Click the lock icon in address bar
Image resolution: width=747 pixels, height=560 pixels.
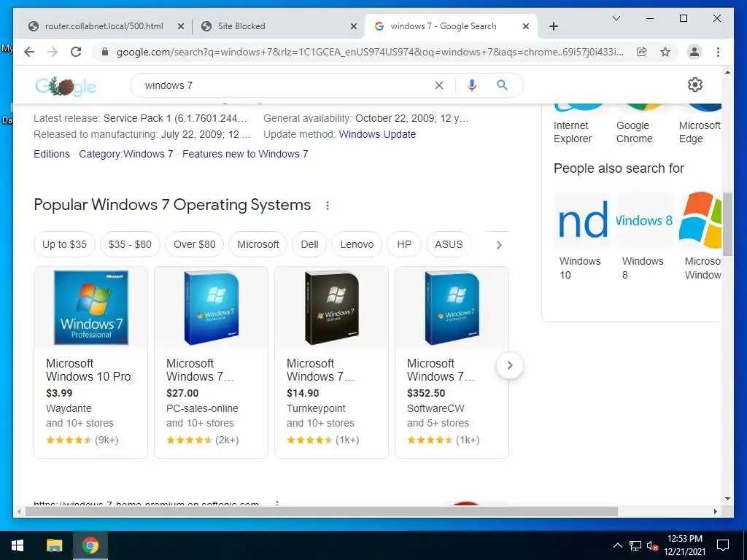click(105, 52)
